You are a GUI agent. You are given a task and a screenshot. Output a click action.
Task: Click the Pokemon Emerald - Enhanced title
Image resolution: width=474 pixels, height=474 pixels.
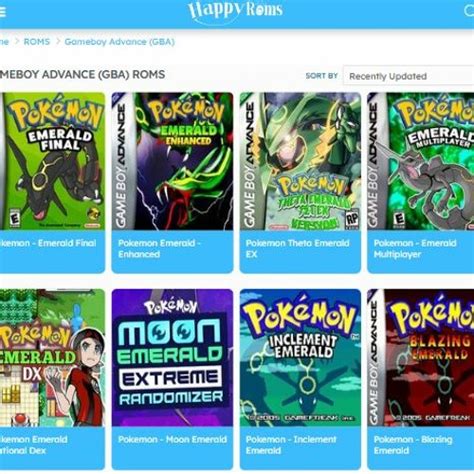[159, 249]
